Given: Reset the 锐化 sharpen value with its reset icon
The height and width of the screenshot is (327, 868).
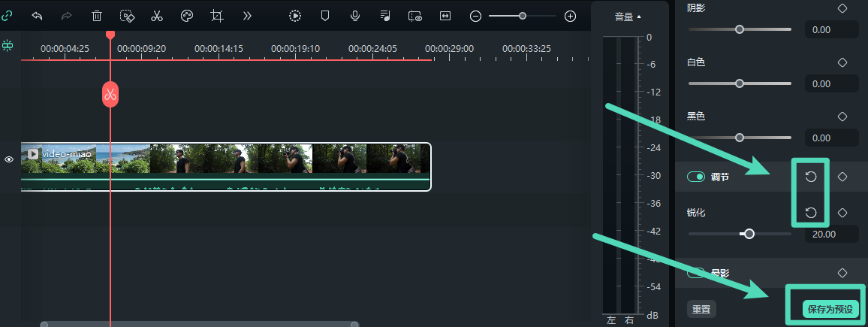Looking at the screenshot, I should pyautogui.click(x=811, y=213).
